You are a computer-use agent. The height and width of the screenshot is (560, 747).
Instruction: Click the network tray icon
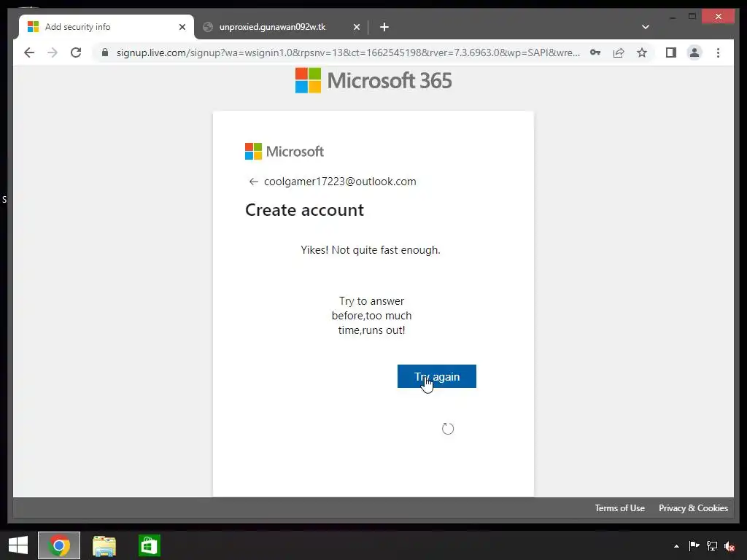click(712, 545)
